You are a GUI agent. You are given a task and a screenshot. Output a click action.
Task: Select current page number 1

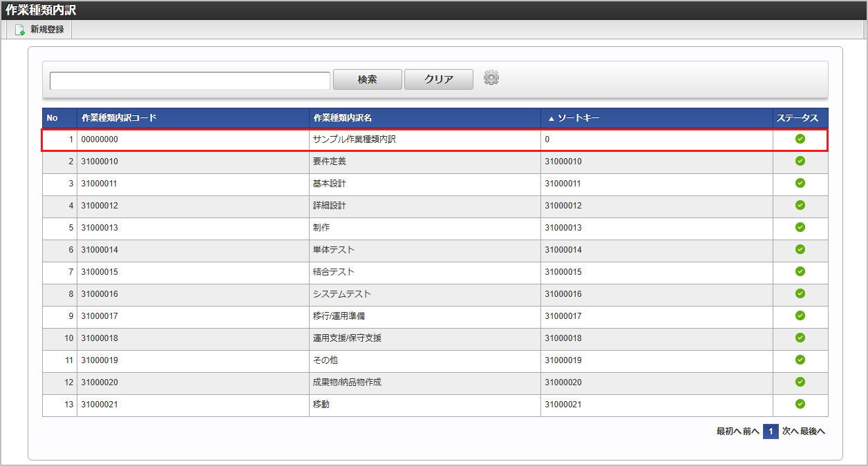tap(771, 431)
